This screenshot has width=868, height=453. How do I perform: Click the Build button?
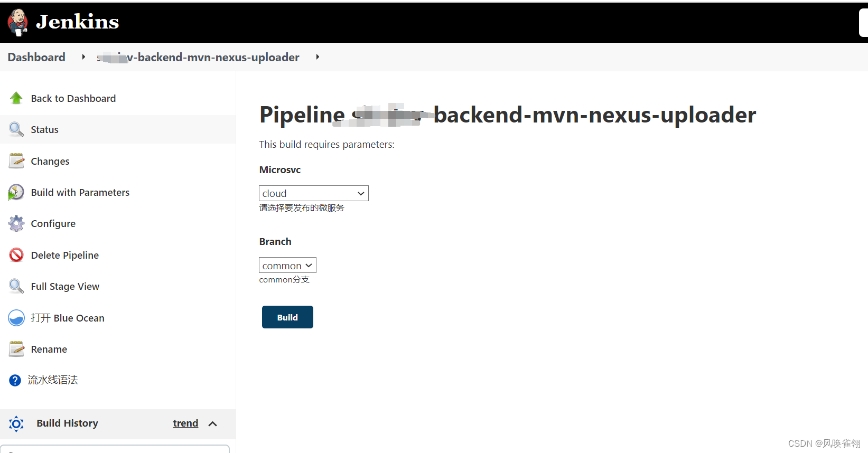287,317
